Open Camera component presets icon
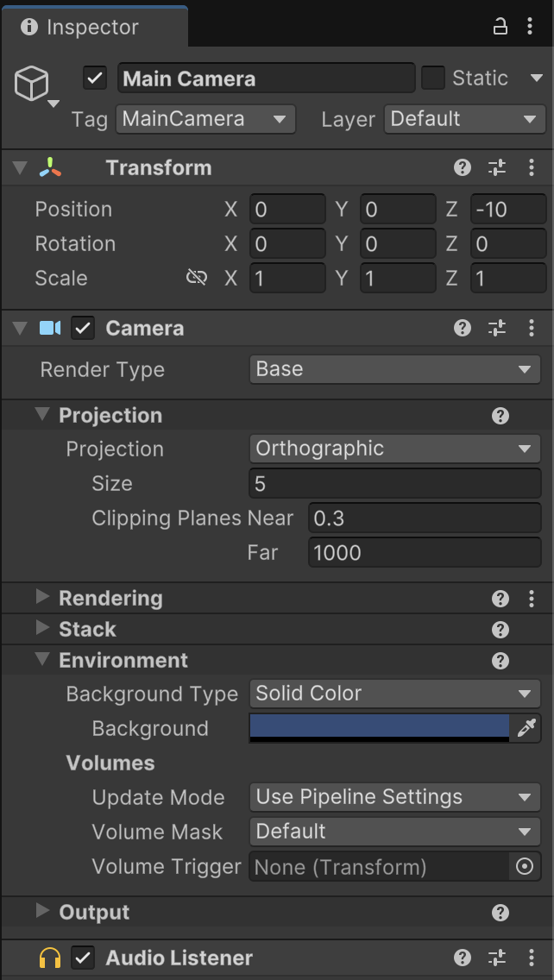The width and height of the screenshot is (554, 980). (x=496, y=328)
